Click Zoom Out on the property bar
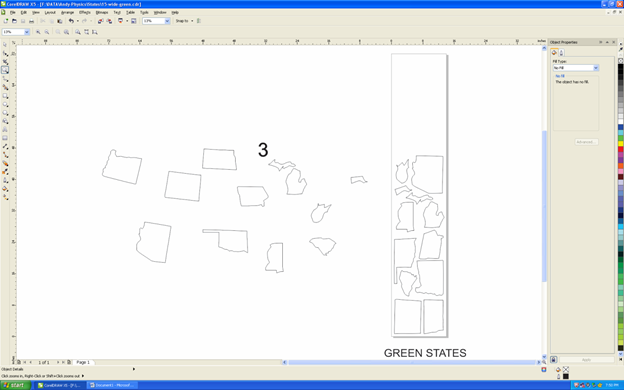 (x=47, y=32)
